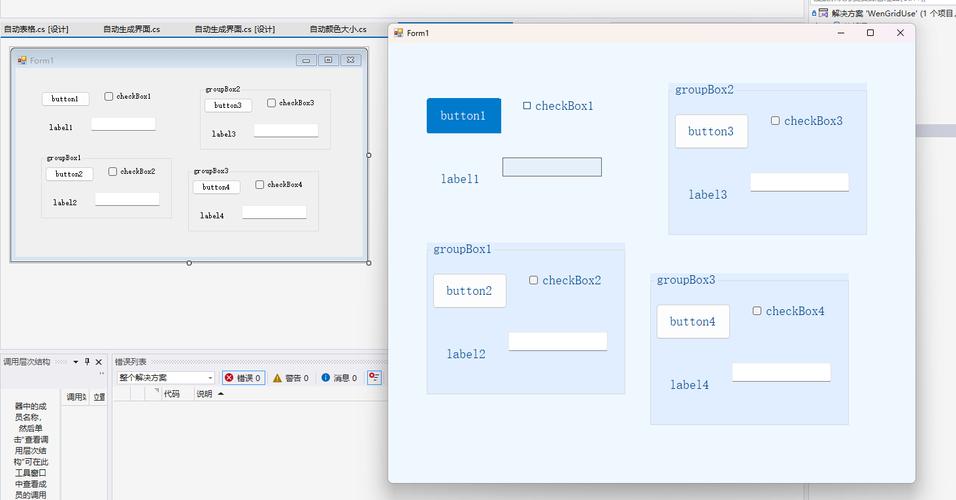Open the 自动颜色大小.cs tab
This screenshot has width=956, height=500.
(x=337, y=29)
